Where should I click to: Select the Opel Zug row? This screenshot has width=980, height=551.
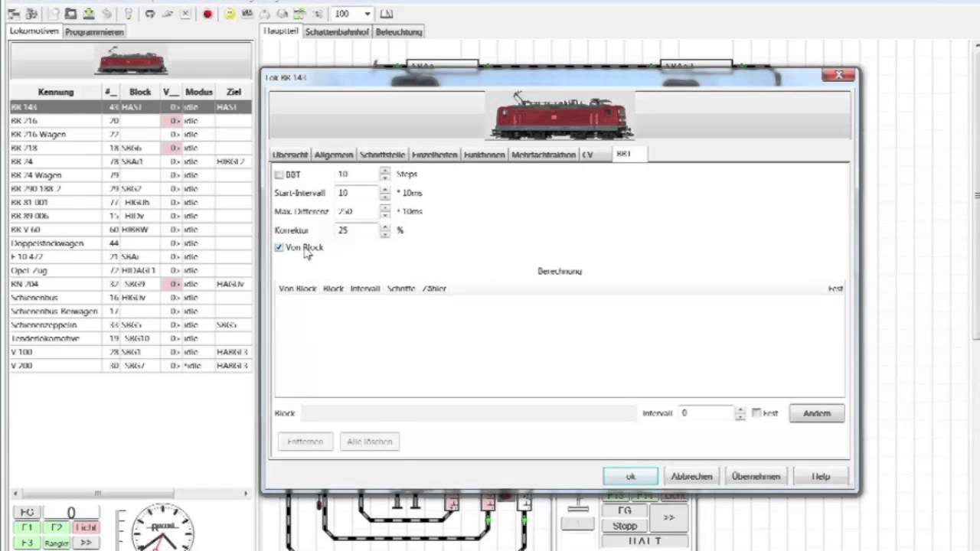[130, 270]
